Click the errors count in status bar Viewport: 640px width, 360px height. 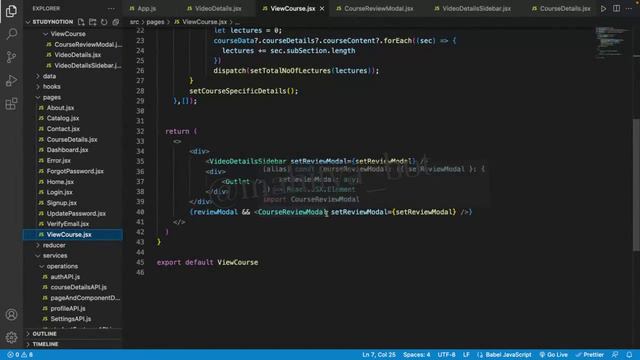[x=13, y=355]
